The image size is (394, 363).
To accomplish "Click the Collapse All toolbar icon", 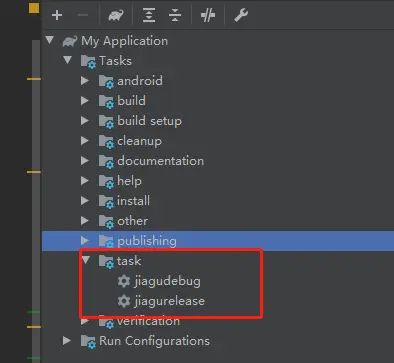I will [175, 15].
